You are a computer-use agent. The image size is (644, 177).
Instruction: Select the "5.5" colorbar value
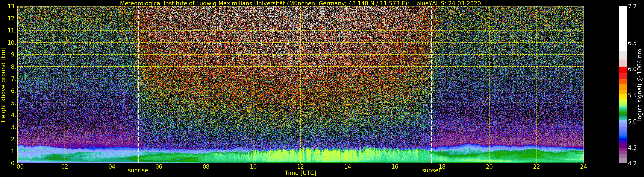pos(632,95)
